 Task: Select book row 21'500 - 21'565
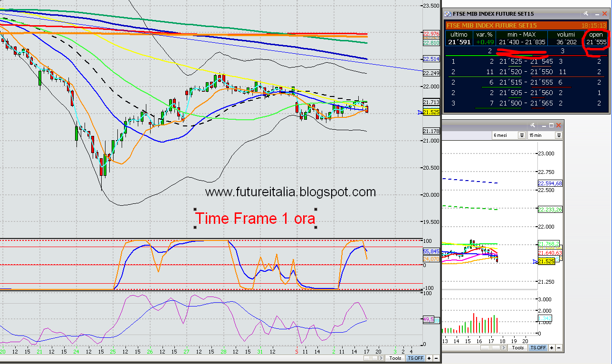click(526, 103)
